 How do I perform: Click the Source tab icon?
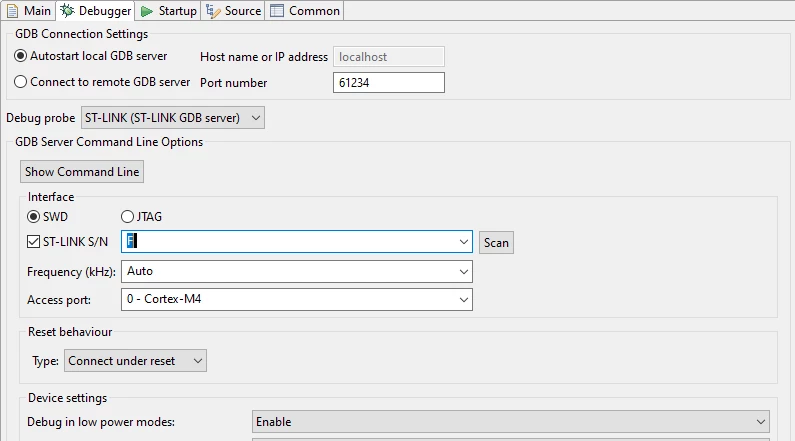(x=213, y=11)
